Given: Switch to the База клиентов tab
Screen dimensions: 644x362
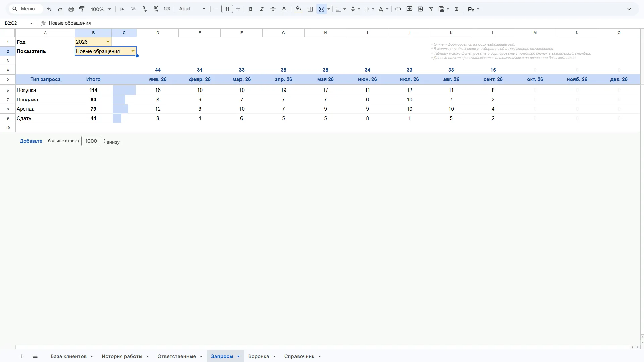Looking at the screenshot, I should 68,356.
